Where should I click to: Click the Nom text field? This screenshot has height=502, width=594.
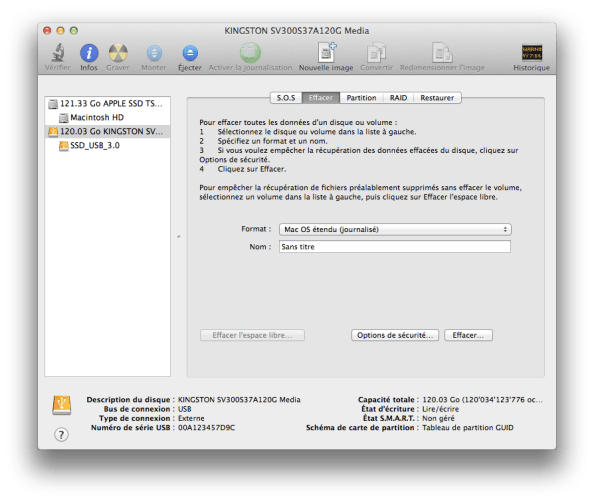(395, 247)
